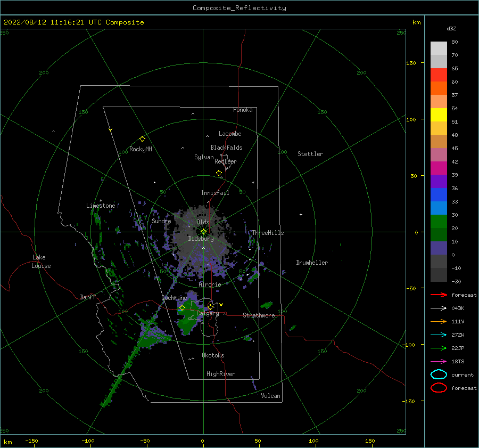Click the Vulcan label
Screen dimensions: 479x448
click(x=271, y=396)
